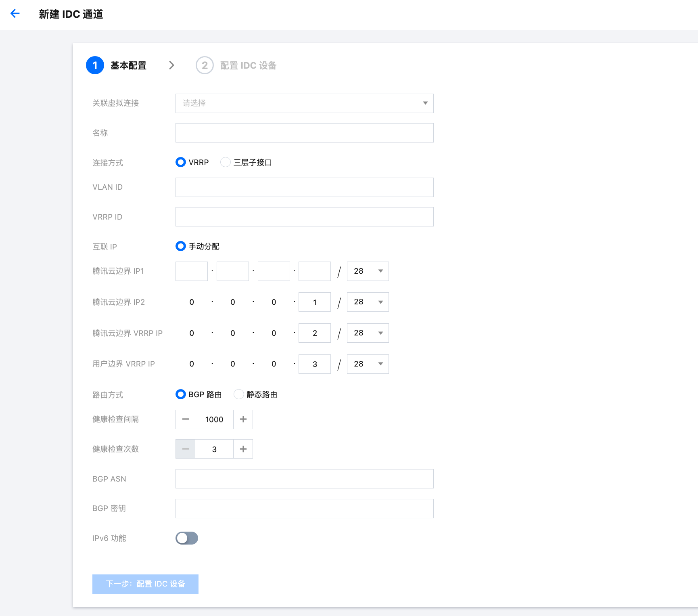698x616 pixels.
Task: Open the 关联虚拟连接 dropdown
Action: point(304,103)
